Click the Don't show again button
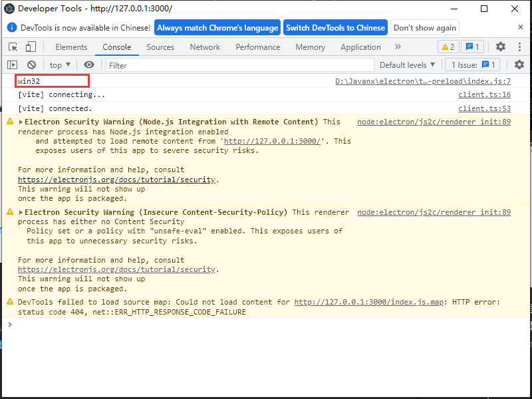This screenshot has height=399, width=532. point(425,27)
